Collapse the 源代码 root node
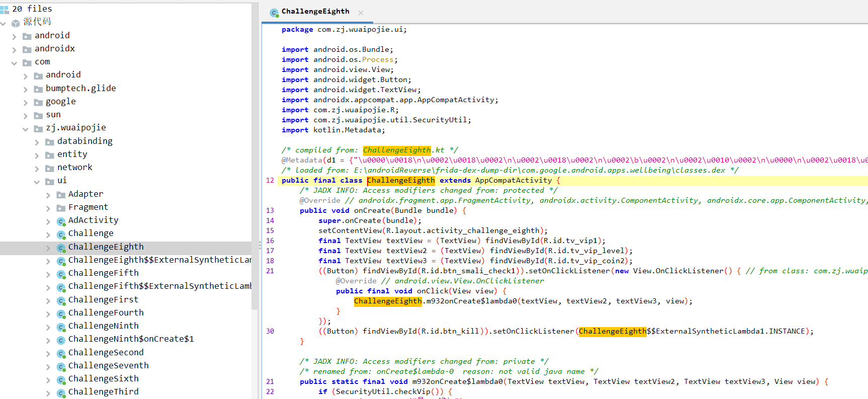The width and height of the screenshot is (868, 399). click(x=4, y=23)
